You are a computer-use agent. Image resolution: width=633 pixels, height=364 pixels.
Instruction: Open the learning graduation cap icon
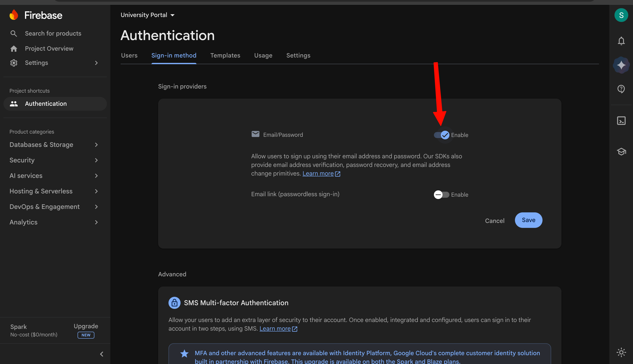(x=621, y=151)
